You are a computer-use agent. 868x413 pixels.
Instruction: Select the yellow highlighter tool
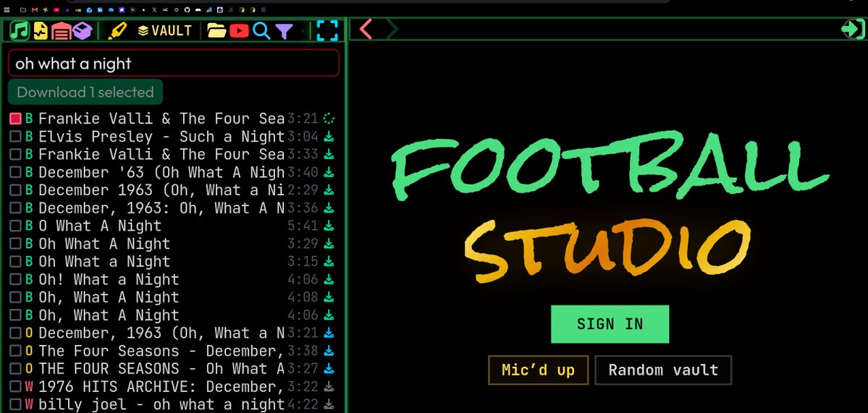(117, 30)
